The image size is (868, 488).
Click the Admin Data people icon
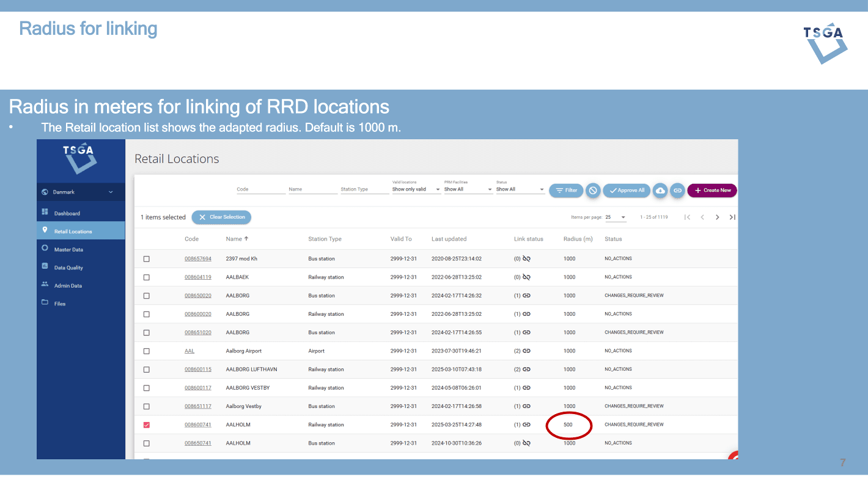(45, 284)
